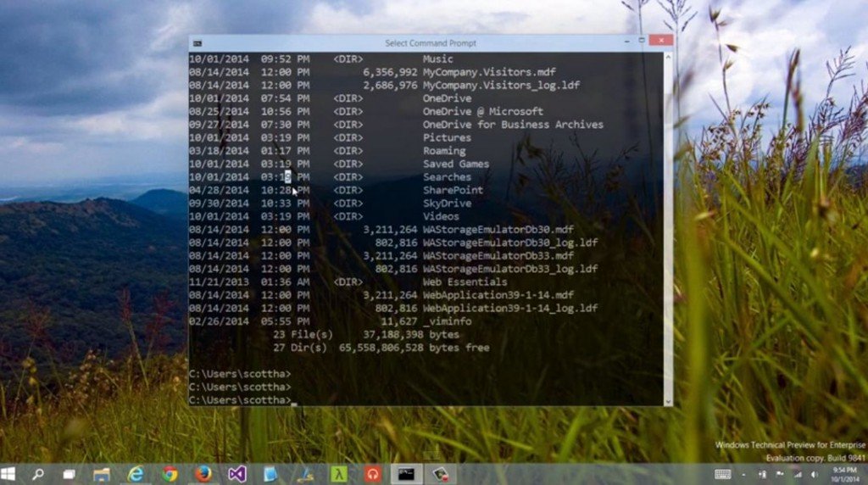Maximize the Command Prompt window

pos(643,41)
